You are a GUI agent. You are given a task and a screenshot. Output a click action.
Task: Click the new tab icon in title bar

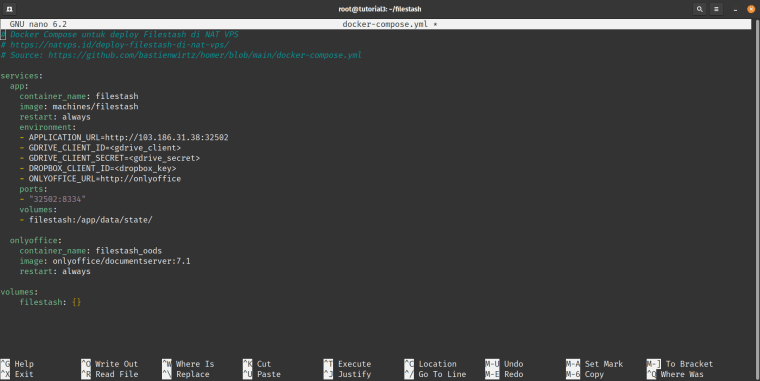(x=9, y=9)
